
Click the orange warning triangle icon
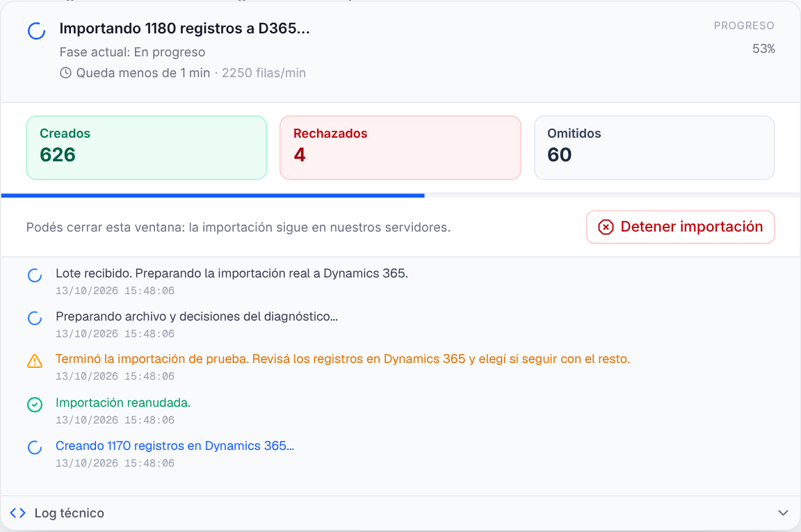pos(35,362)
